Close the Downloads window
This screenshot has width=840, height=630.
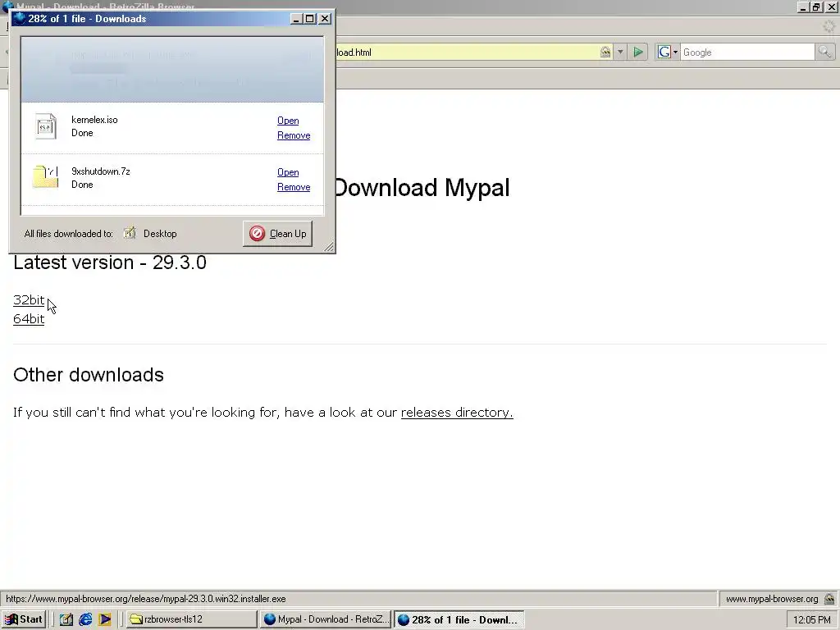coord(325,19)
